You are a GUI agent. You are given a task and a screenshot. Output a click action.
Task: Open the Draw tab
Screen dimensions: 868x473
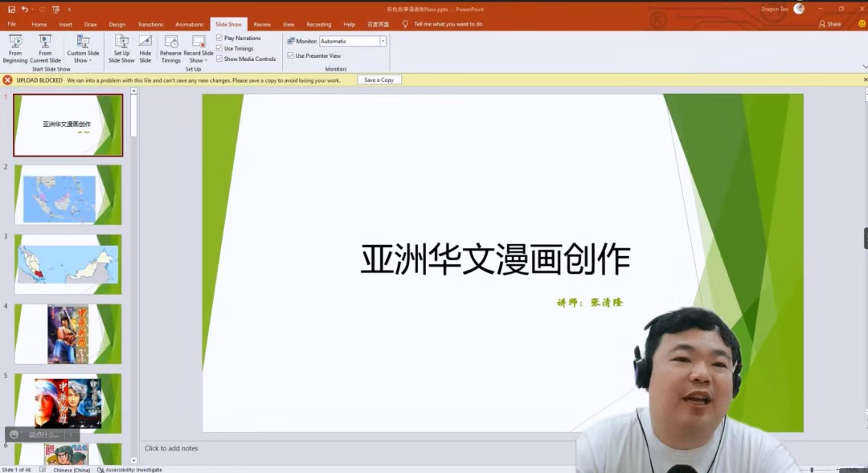click(x=90, y=24)
